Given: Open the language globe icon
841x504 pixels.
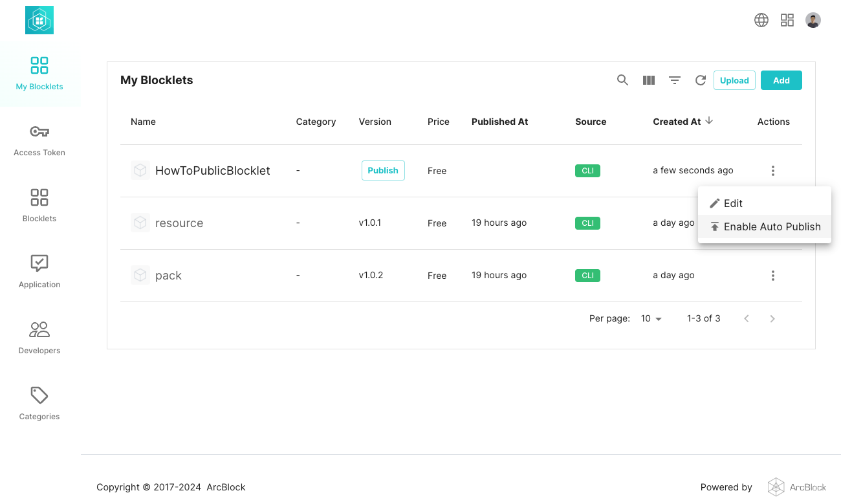Looking at the screenshot, I should tap(761, 20).
